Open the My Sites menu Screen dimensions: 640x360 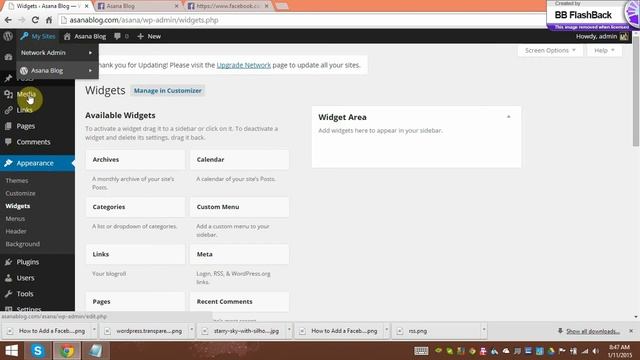click(38, 36)
